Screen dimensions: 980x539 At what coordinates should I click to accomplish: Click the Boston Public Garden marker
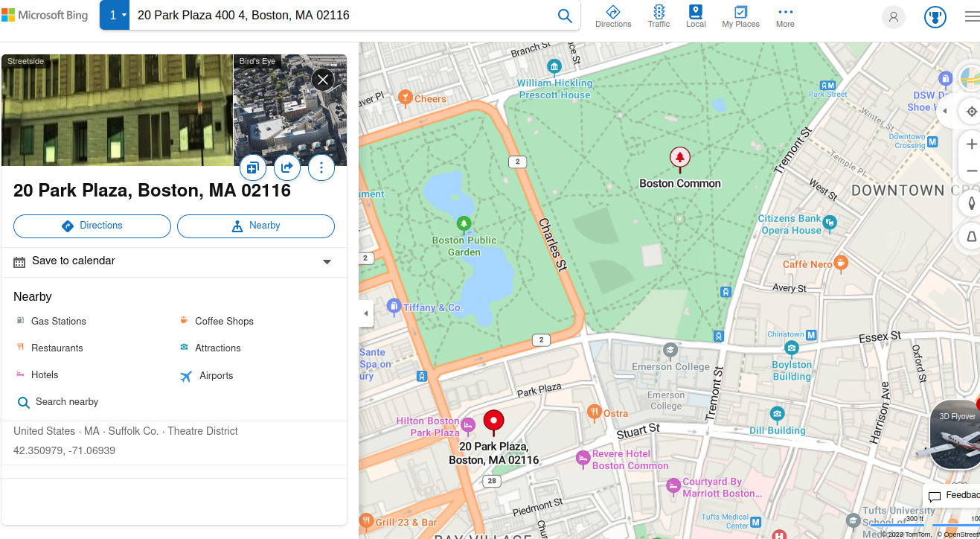click(464, 223)
